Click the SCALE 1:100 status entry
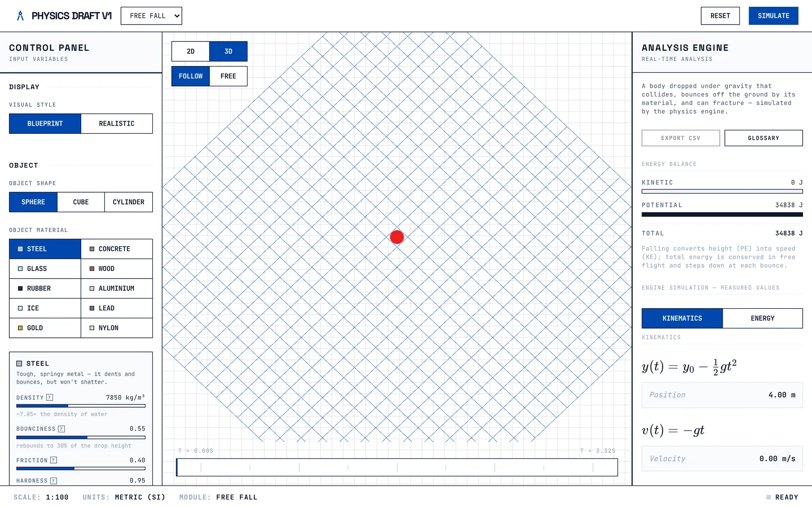812x508 pixels. coord(41,497)
